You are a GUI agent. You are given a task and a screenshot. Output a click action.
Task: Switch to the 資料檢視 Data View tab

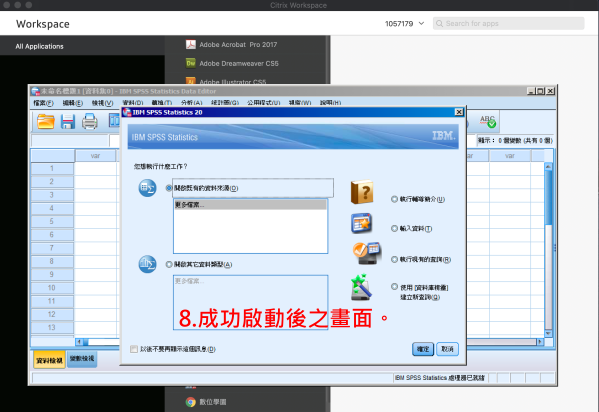(x=49, y=360)
